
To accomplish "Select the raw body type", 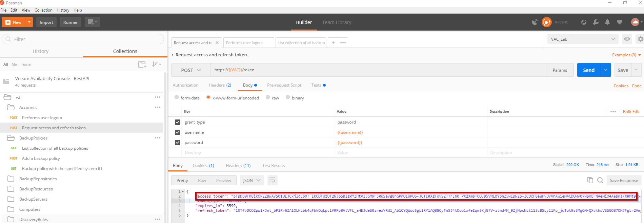I will 268,97.
